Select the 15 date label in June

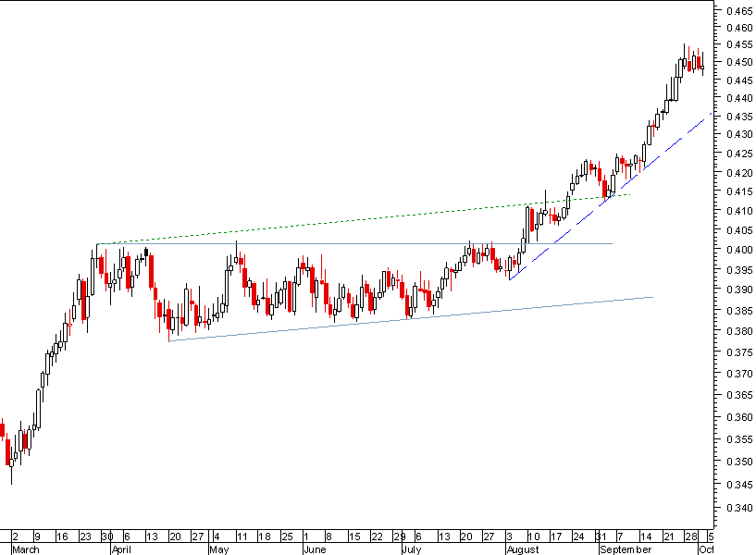coord(354,536)
